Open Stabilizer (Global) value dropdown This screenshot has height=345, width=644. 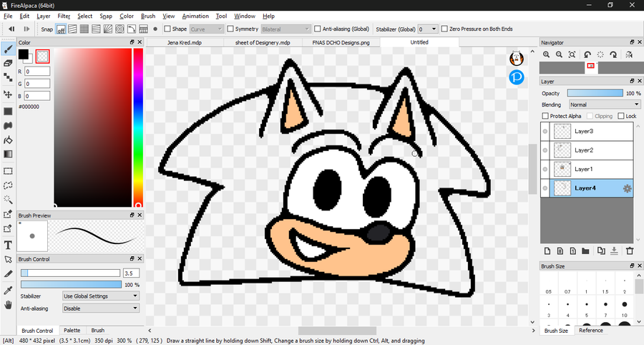click(x=428, y=29)
